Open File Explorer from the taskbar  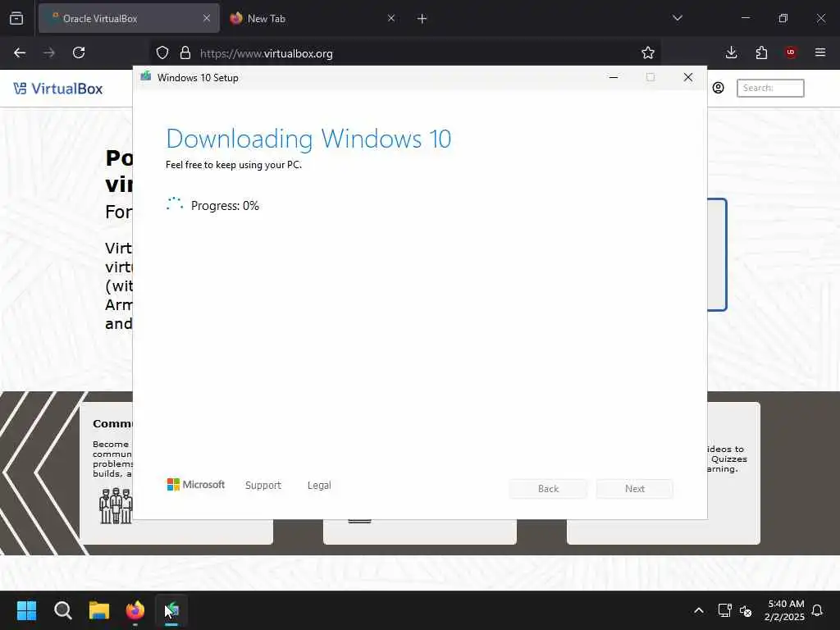tap(99, 610)
